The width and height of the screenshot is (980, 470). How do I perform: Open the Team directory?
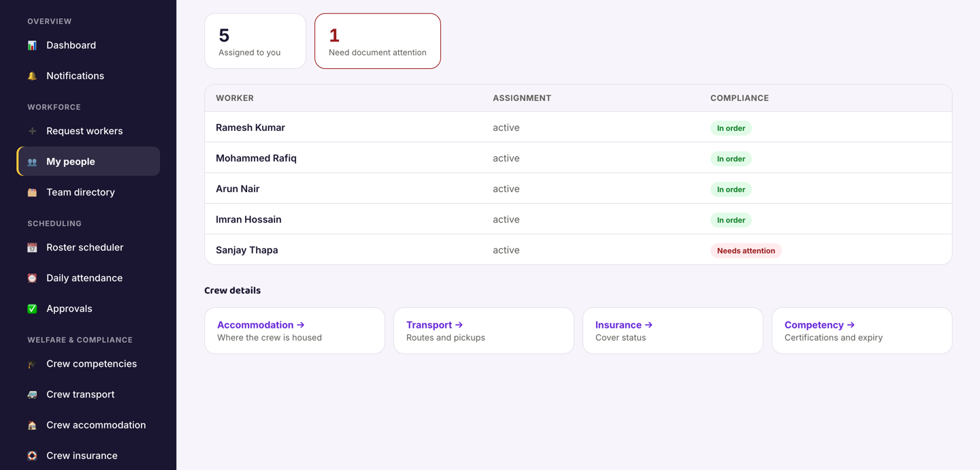click(x=88, y=192)
